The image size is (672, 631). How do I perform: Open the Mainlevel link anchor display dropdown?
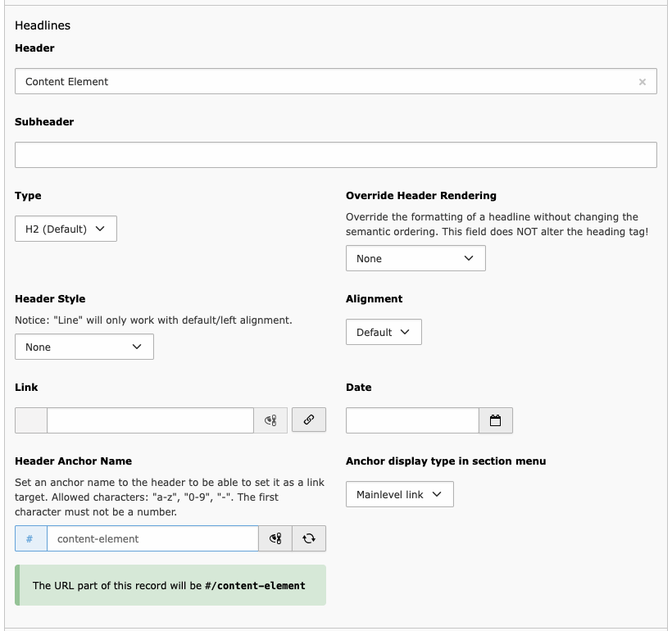tap(399, 494)
